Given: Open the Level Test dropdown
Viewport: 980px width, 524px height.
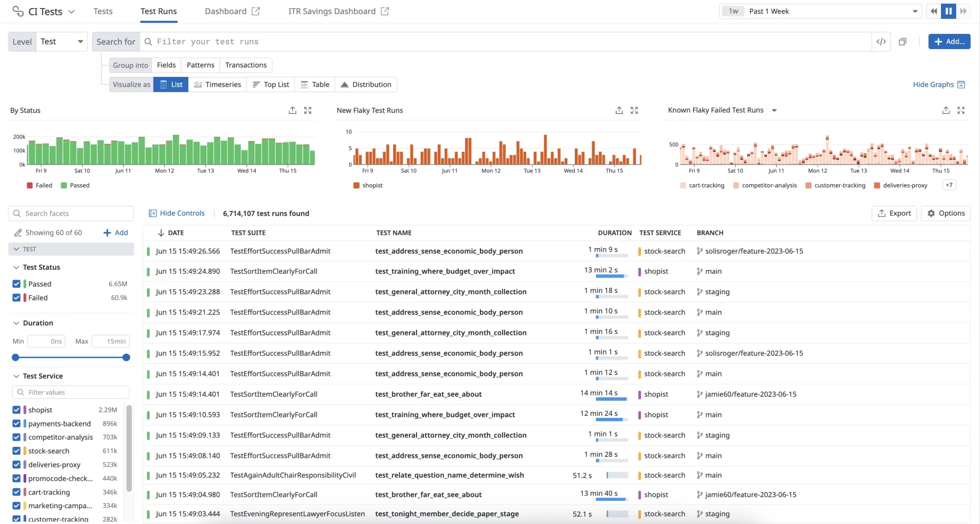Looking at the screenshot, I should click(x=62, y=41).
